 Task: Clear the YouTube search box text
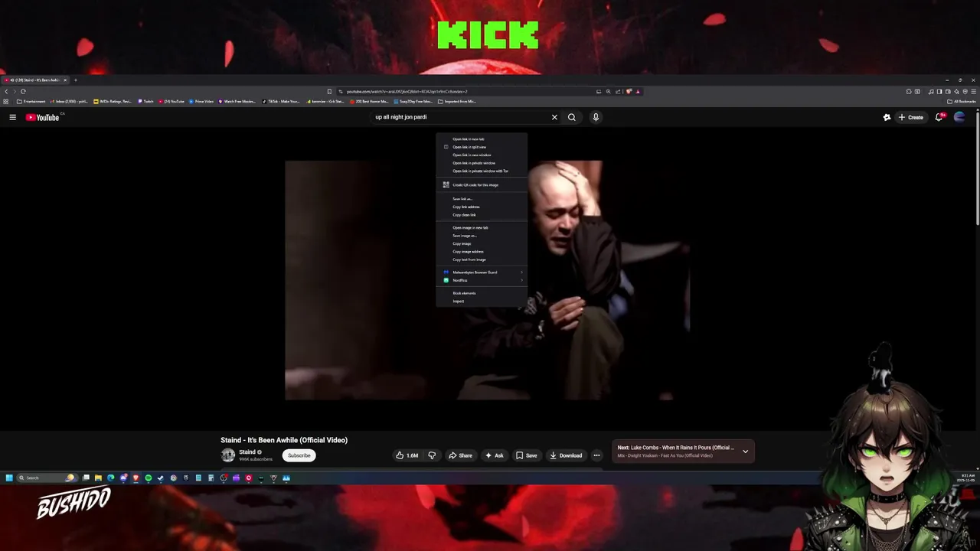(x=554, y=117)
